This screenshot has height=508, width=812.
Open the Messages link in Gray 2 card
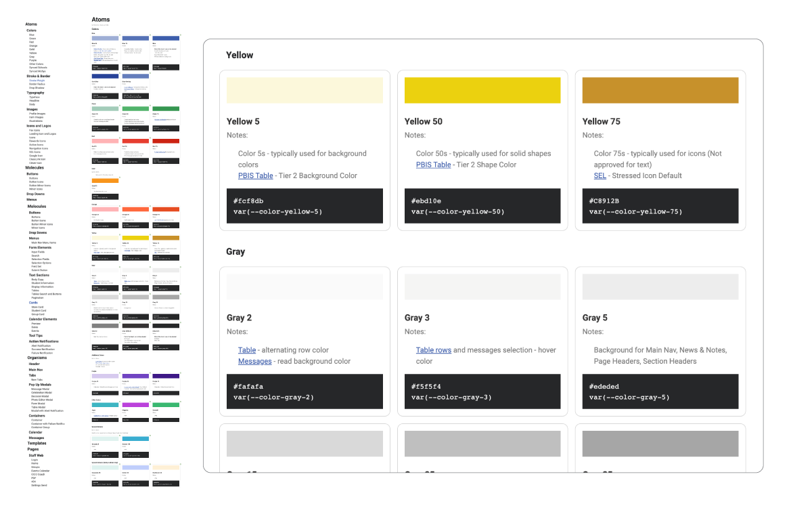pyautogui.click(x=255, y=361)
